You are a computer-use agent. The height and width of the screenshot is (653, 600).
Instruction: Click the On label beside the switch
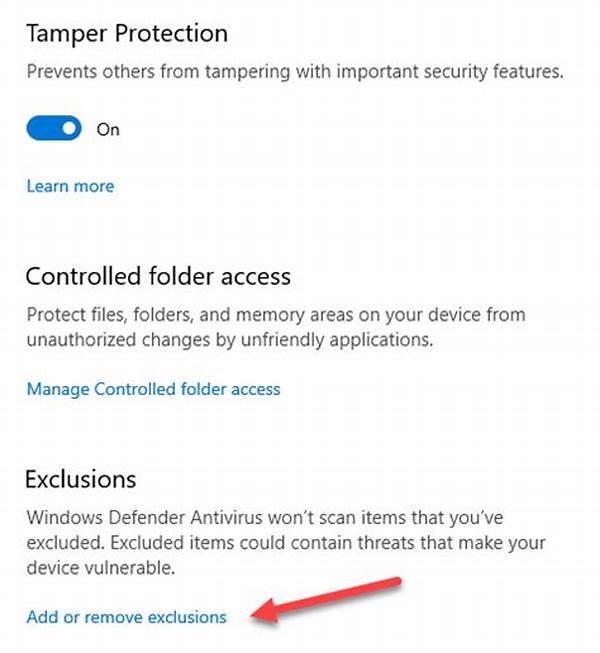coord(108,130)
